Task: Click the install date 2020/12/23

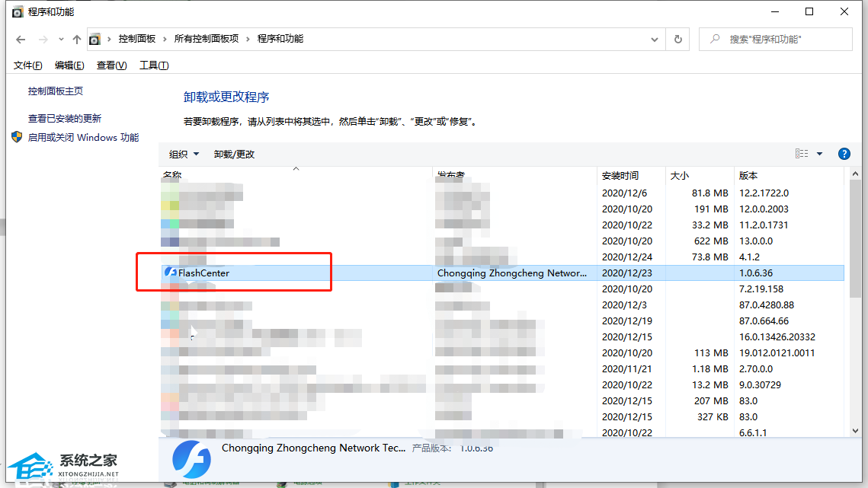Action: tap(626, 273)
